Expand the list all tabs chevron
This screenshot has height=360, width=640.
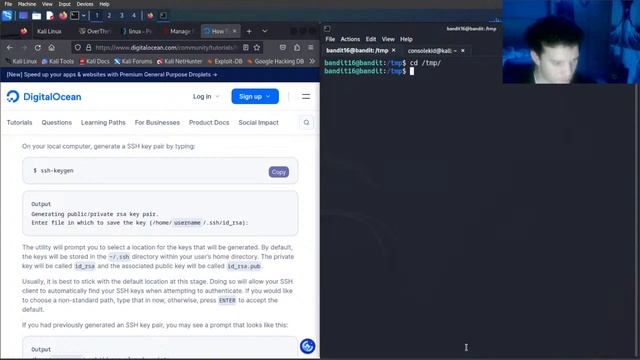tap(264, 31)
